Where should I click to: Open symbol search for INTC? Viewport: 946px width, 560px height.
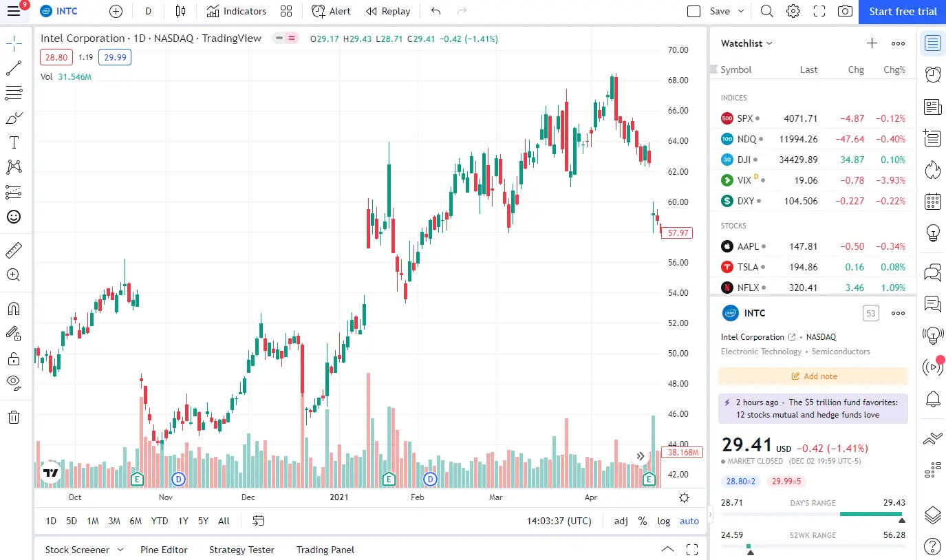tap(59, 11)
